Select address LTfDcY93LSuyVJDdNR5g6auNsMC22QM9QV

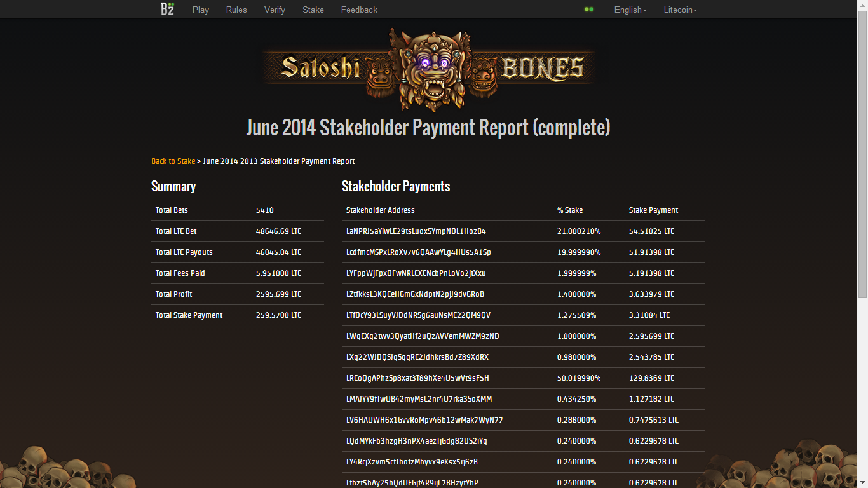(419, 315)
